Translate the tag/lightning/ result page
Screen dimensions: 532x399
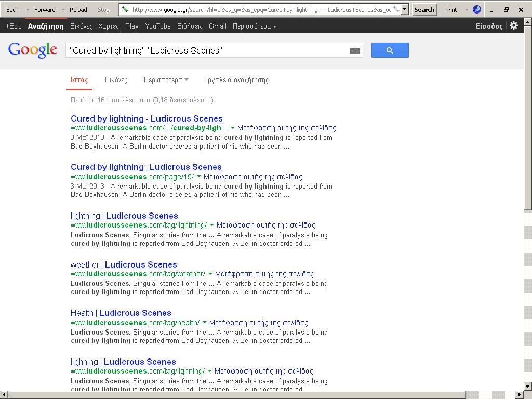click(x=266, y=225)
